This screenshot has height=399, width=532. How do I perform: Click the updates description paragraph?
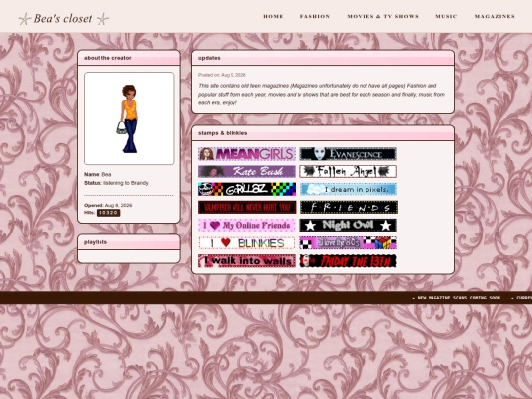321,95
